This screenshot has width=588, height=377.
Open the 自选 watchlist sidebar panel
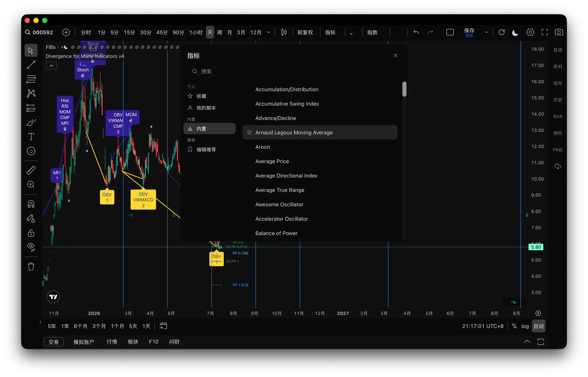pyautogui.click(x=558, y=50)
